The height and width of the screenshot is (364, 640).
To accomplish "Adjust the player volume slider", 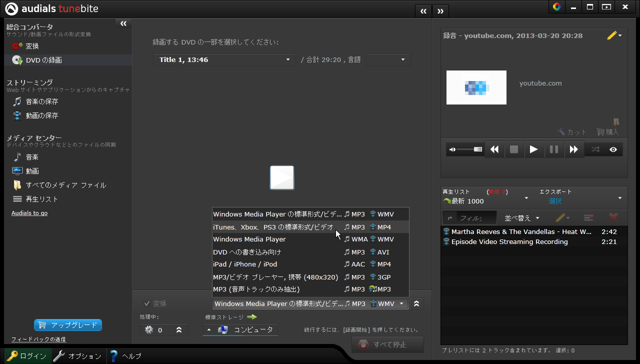I will click(469, 149).
